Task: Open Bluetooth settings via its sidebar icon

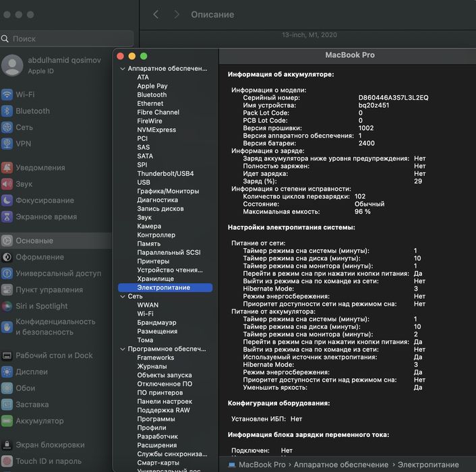Action: [x=7, y=111]
